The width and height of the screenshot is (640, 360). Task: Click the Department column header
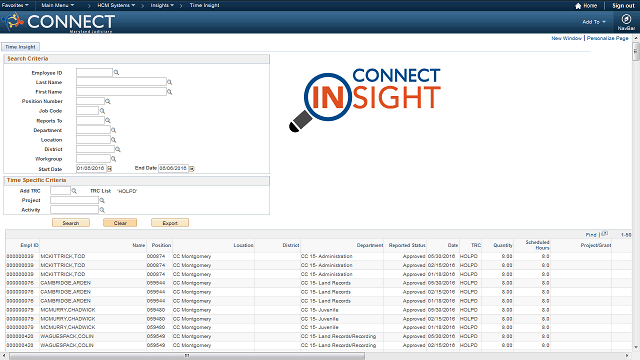click(x=370, y=245)
